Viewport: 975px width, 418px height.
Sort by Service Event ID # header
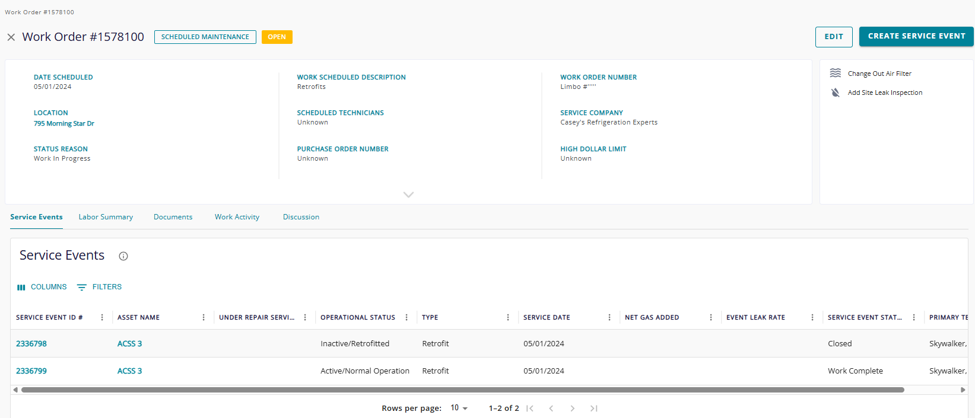coord(50,317)
